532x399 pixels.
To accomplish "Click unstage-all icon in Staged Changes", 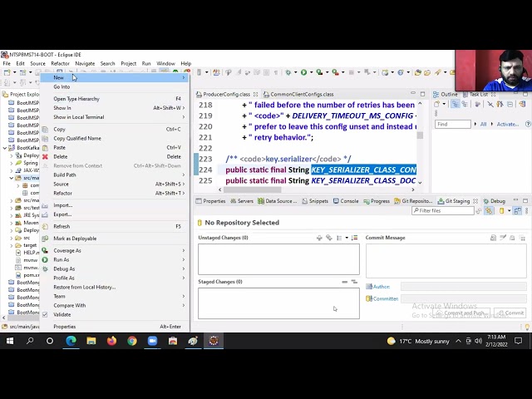I will [354, 282].
